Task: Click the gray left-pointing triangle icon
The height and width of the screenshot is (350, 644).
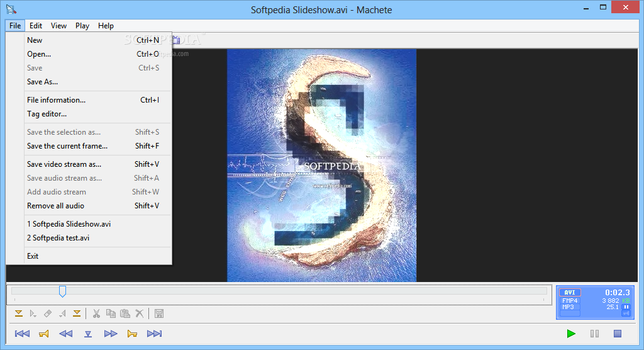Action: click(x=62, y=314)
